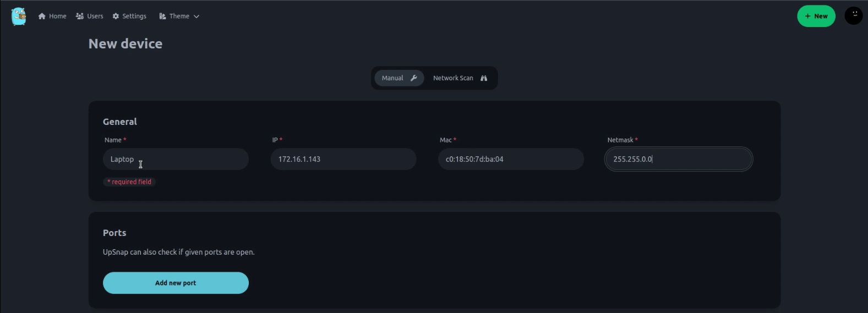
Task: Click the plus icon in New button
Action: (x=808, y=17)
